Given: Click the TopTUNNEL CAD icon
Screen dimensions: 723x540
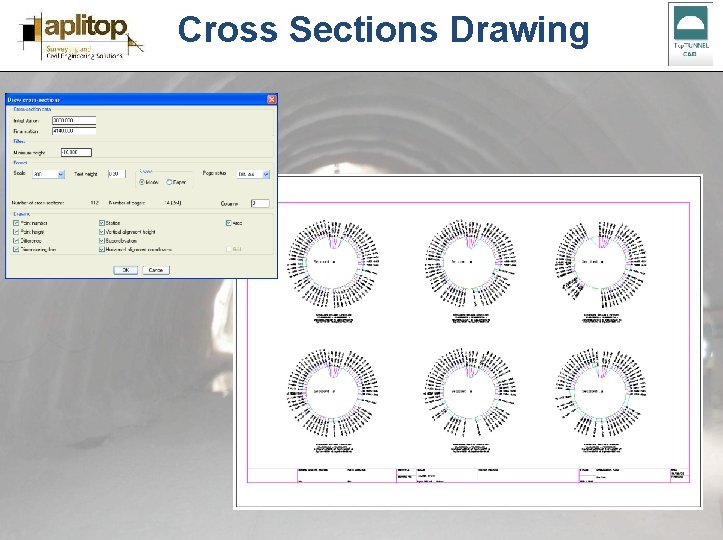Looking at the screenshot, I should click(x=690, y=34).
